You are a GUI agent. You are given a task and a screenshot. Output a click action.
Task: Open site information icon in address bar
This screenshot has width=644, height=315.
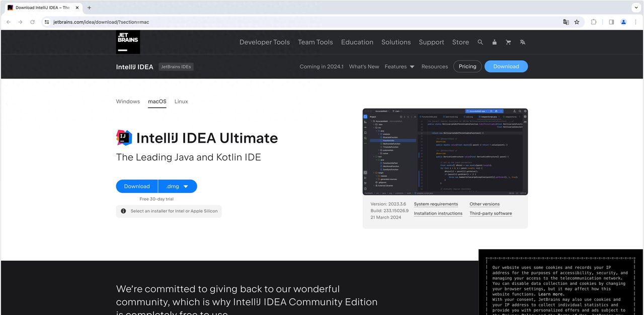pos(47,22)
